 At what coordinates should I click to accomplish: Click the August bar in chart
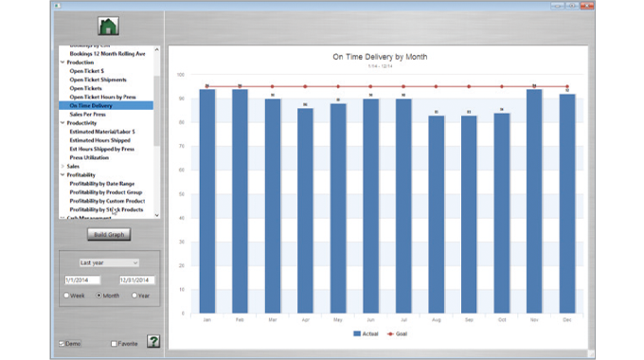pos(437,214)
